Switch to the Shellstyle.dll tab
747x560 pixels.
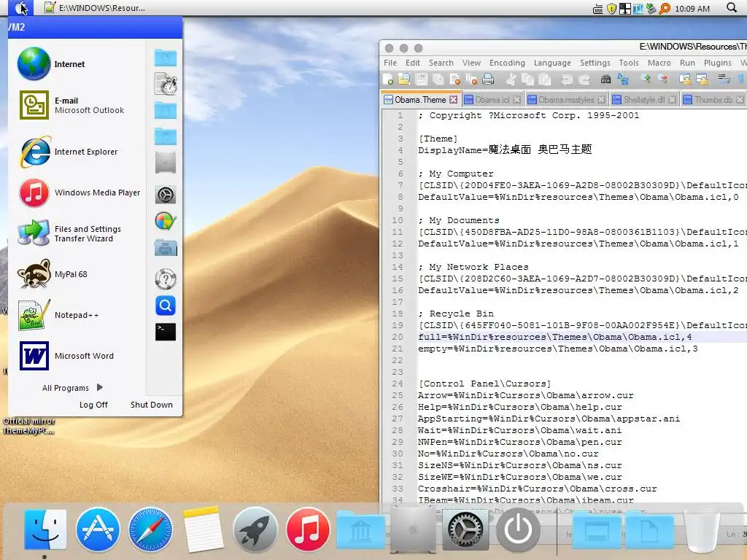644,99
